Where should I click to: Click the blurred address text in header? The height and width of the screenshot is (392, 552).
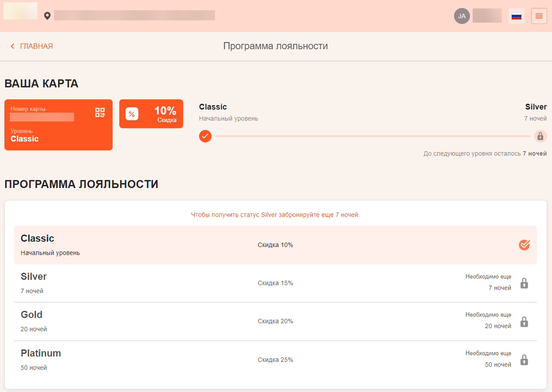[134, 16]
